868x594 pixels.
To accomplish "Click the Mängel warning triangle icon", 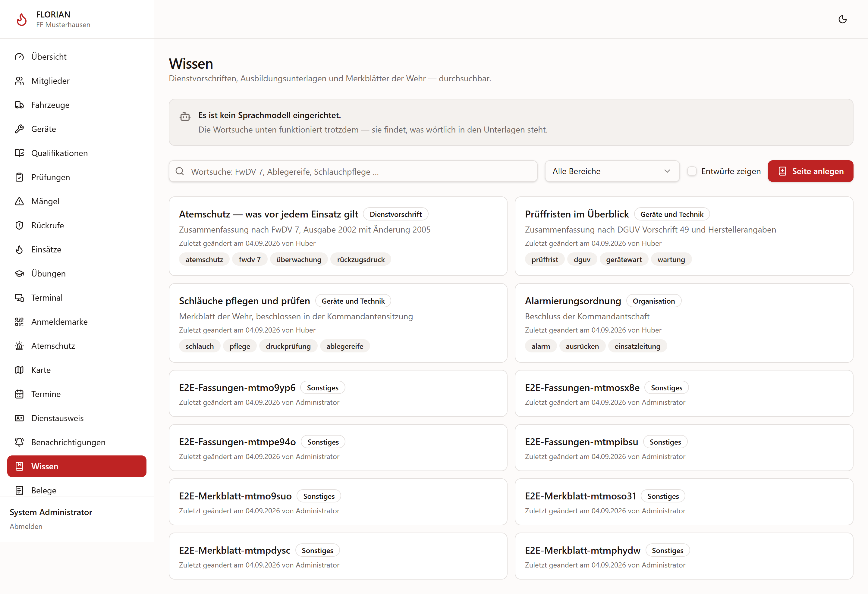I will (x=19, y=201).
